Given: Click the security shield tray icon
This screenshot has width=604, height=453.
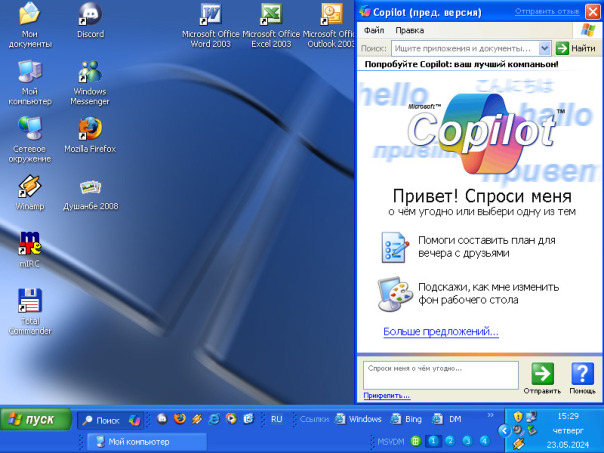Looking at the screenshot, I should click(518, 416).
